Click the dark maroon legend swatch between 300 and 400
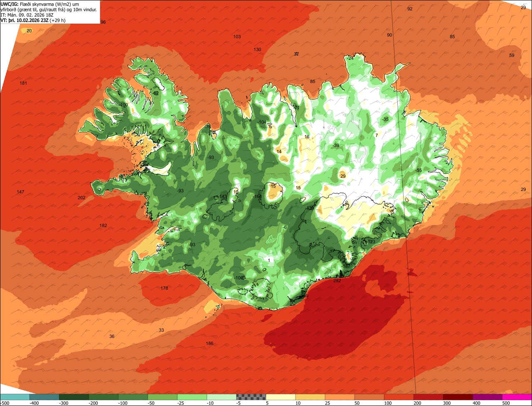Screen dimensions: 532x406 coord(458,397)
